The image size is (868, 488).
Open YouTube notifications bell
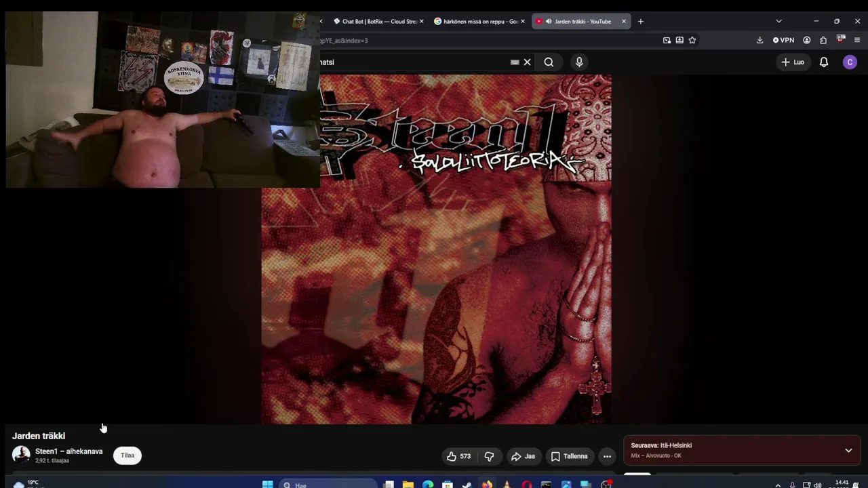coord(824,62)
